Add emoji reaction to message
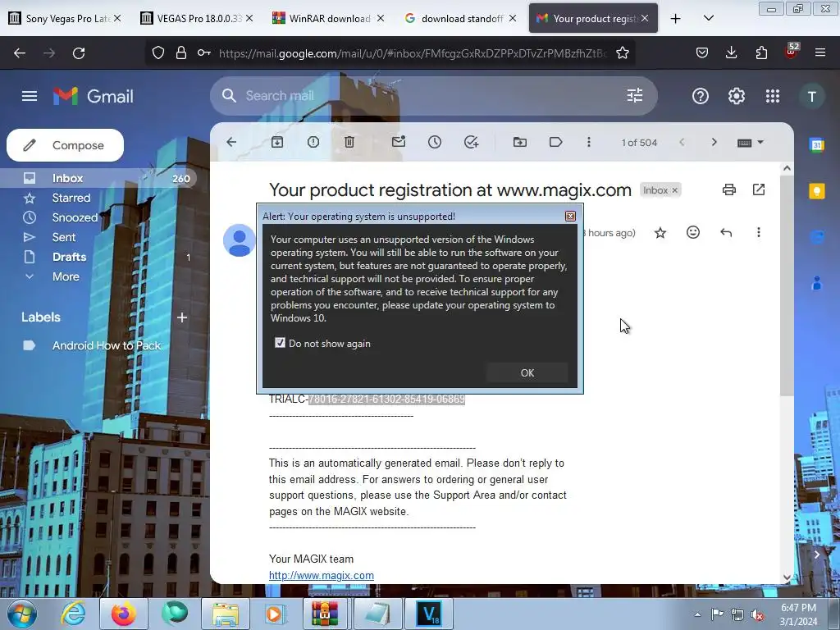 click(693, 232)
